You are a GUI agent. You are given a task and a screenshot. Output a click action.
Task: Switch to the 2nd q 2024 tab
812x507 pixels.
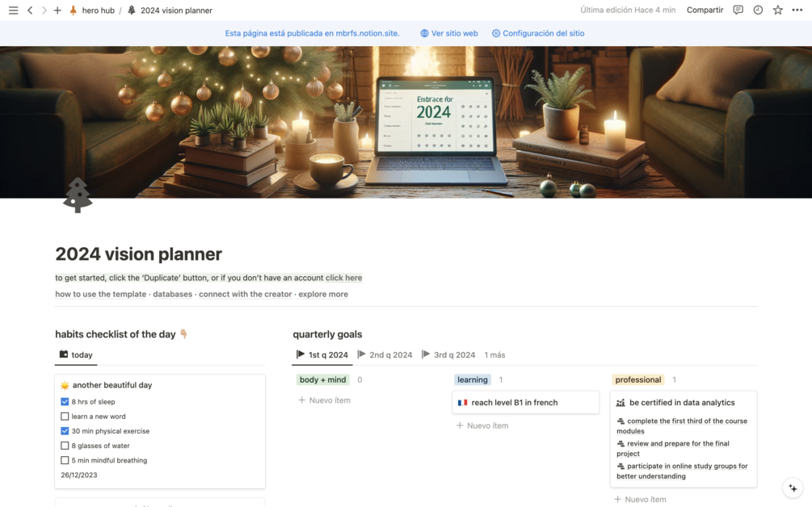point(386,354)
